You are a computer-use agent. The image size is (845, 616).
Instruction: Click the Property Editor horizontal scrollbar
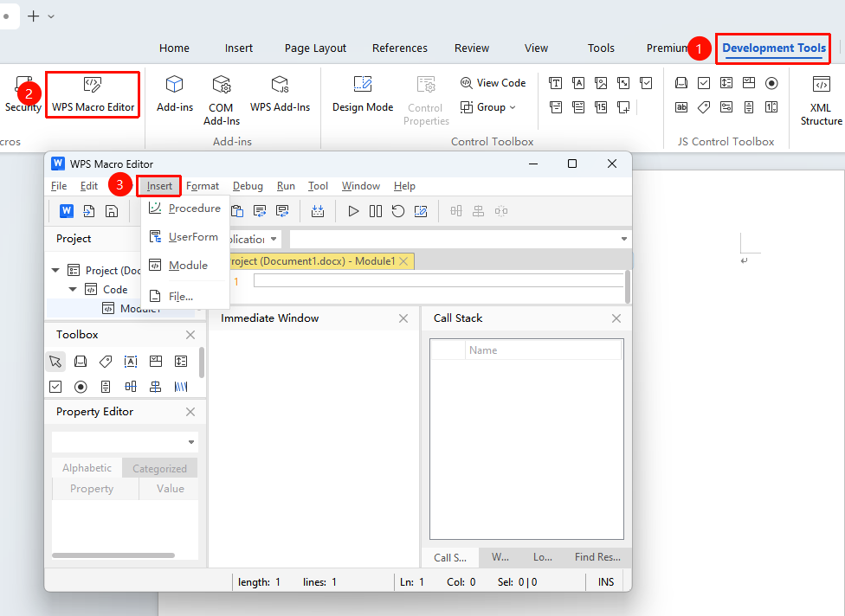click(113, 555)
